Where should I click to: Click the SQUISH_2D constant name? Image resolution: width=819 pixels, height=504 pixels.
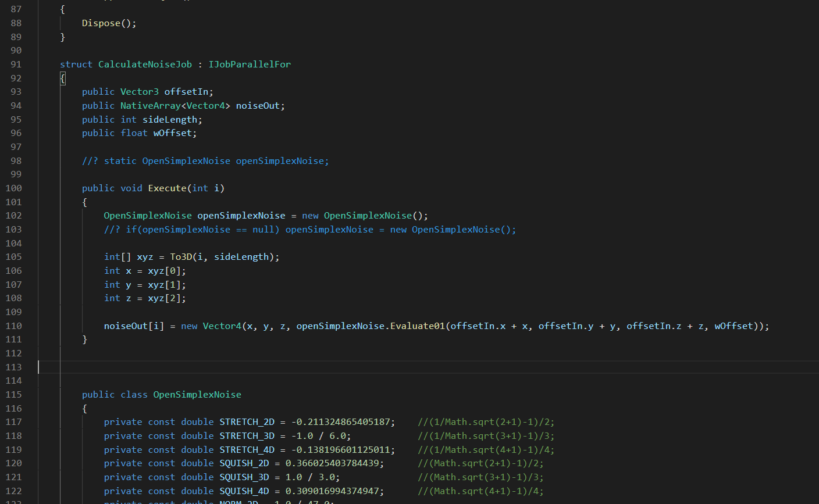tap(244, 463)
